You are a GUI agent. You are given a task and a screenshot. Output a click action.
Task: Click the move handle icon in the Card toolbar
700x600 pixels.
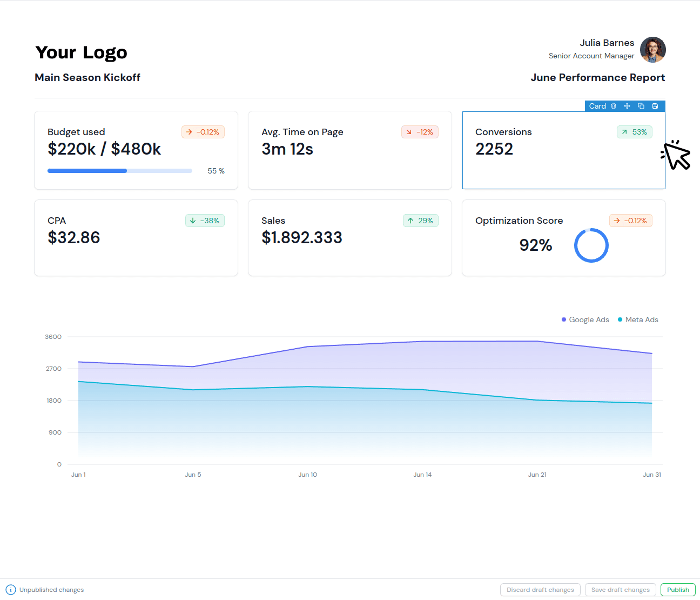coord(627,106)
